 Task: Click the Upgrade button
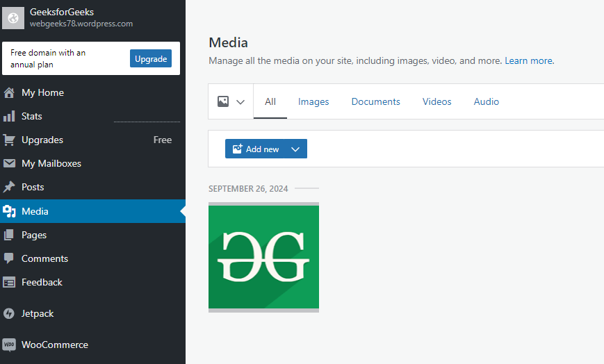coord(151,58)
